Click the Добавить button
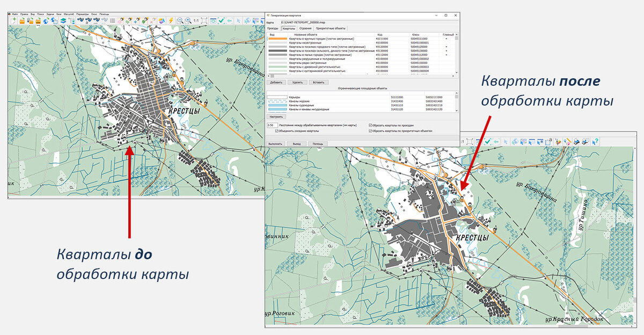This screenshot has height=335, width=644. [x=277, y=82]
